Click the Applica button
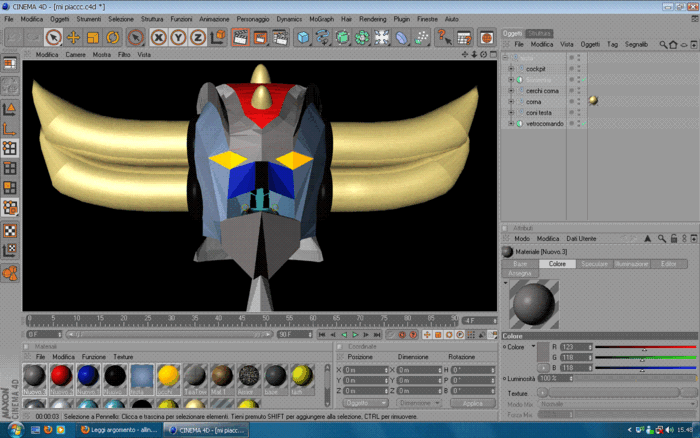 [472, 403]
